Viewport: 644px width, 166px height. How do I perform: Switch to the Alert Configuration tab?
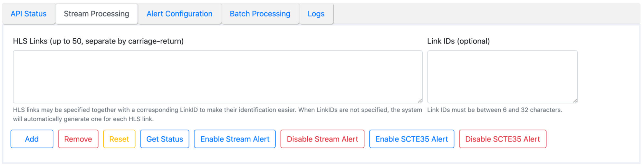coord(179,14)
